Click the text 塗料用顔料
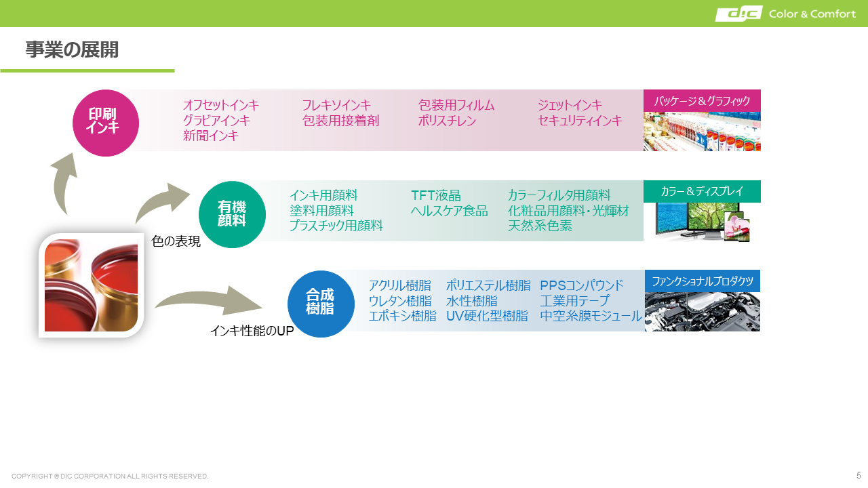 (321, 211)
